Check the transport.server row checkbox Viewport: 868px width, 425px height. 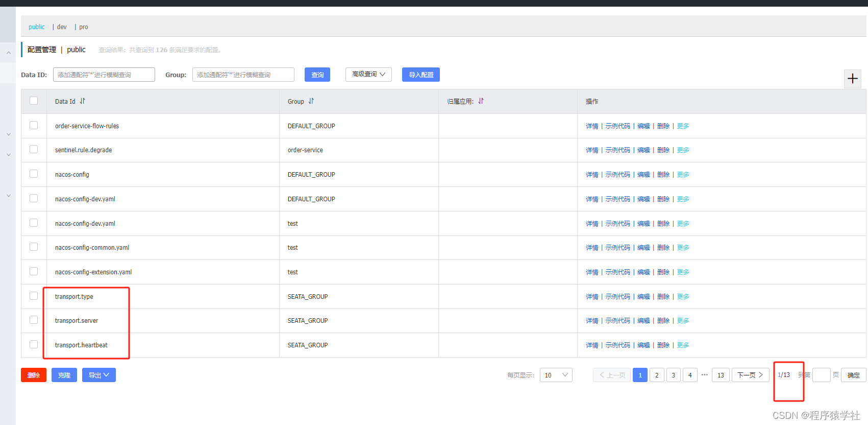click(34, 320)
